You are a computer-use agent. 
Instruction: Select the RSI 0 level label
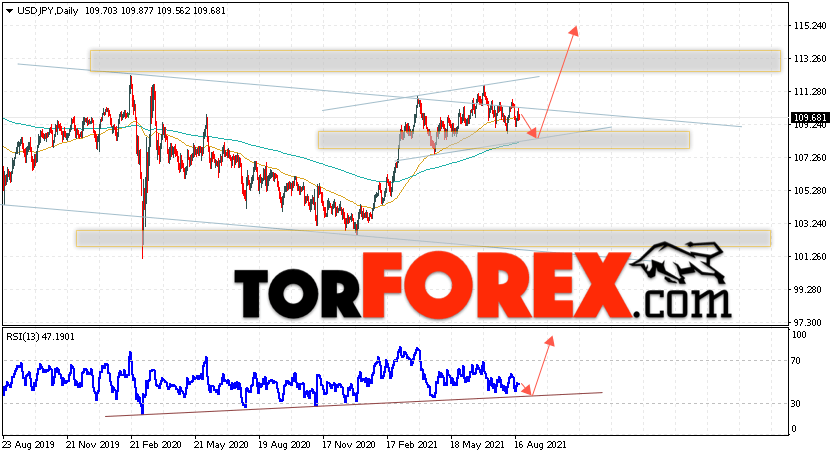[794, 428]
